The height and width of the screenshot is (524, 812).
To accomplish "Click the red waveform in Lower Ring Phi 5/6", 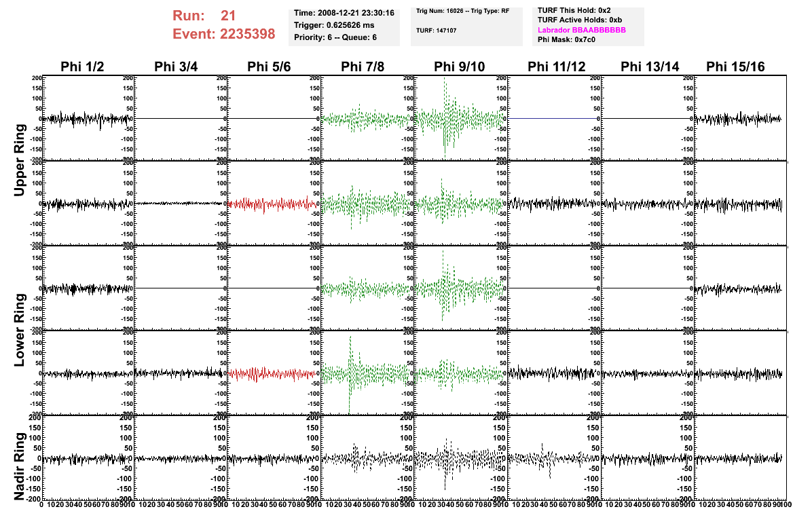I will tap(272, 373).
